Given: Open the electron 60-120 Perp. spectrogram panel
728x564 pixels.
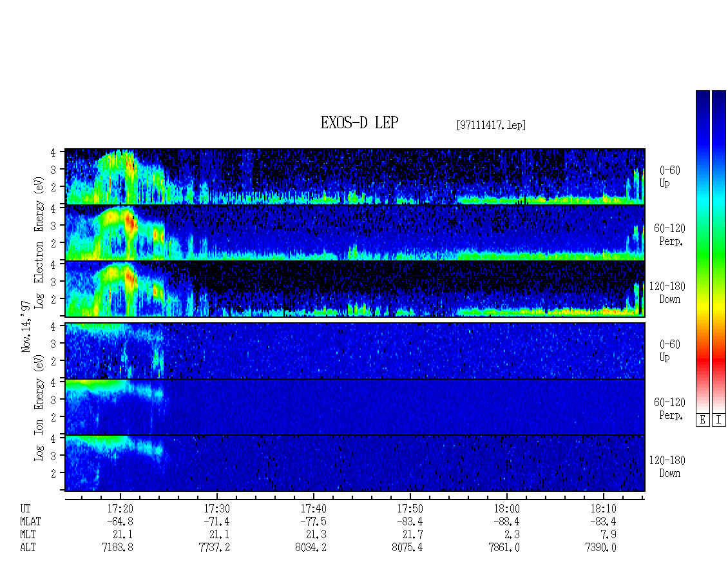Looking at the screenshot, I should tap(355, 233).
